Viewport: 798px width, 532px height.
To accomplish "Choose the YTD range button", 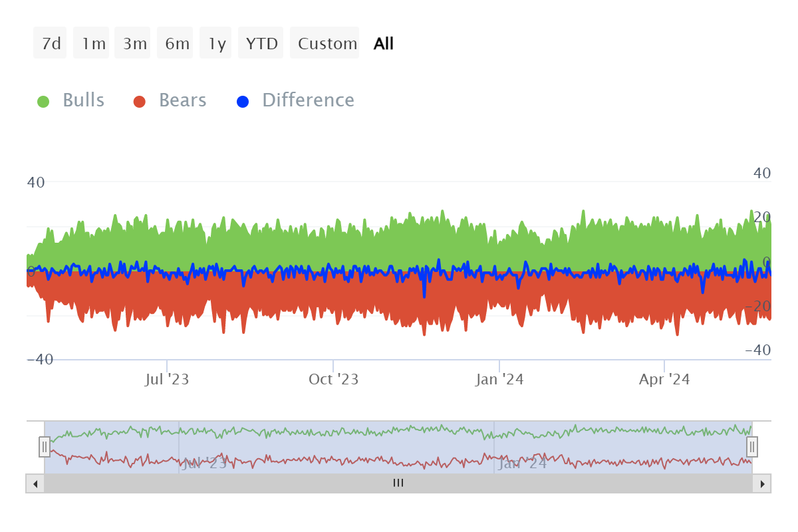I will click(261, 43).
